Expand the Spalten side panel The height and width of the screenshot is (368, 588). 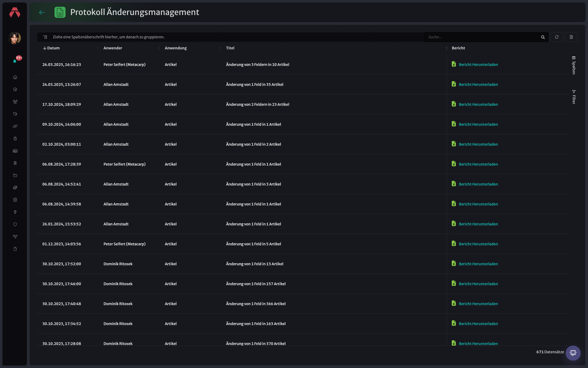574,65
